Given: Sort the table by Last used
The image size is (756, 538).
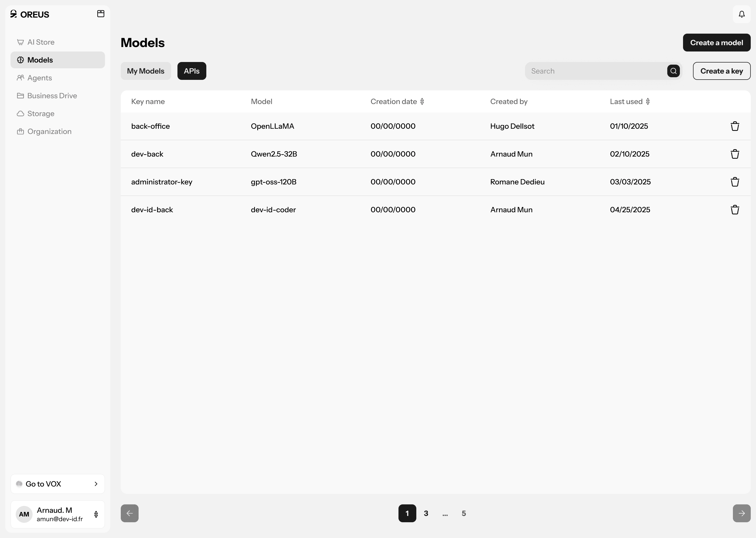Looking at the screenshot, I should (x=647, y=102).
